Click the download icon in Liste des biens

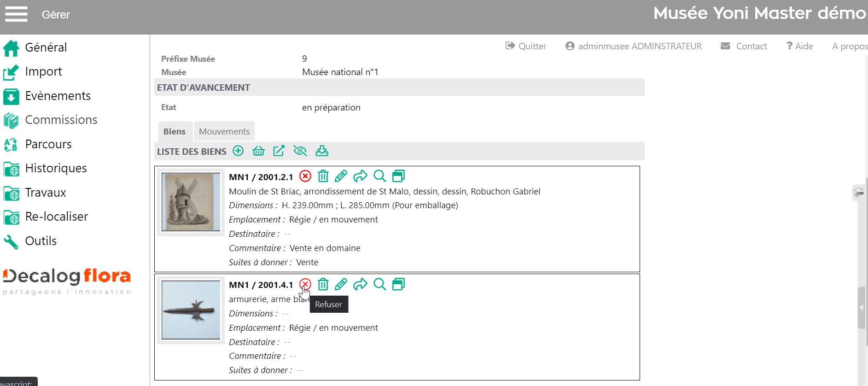[x=322, y=151]
